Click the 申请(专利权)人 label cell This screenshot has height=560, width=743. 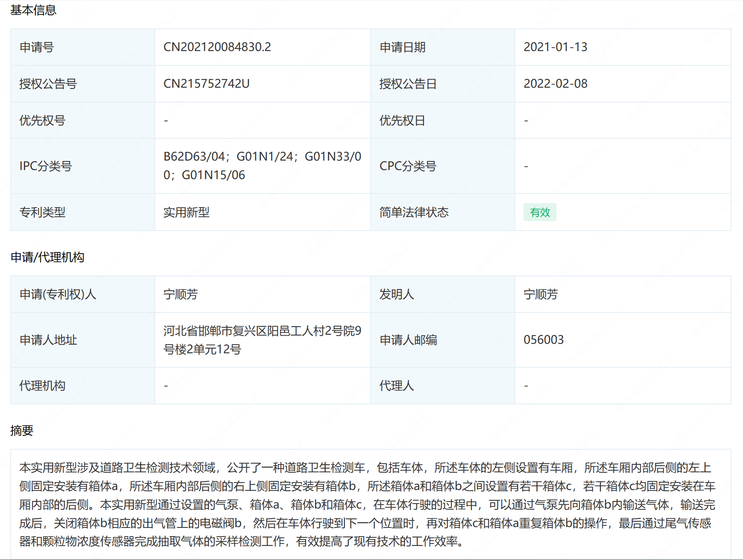coord(83,294)
